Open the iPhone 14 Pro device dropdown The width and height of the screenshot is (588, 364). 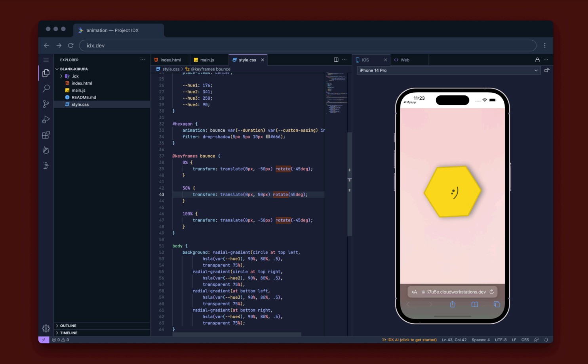pyautogui.click(x=449, y=70)
